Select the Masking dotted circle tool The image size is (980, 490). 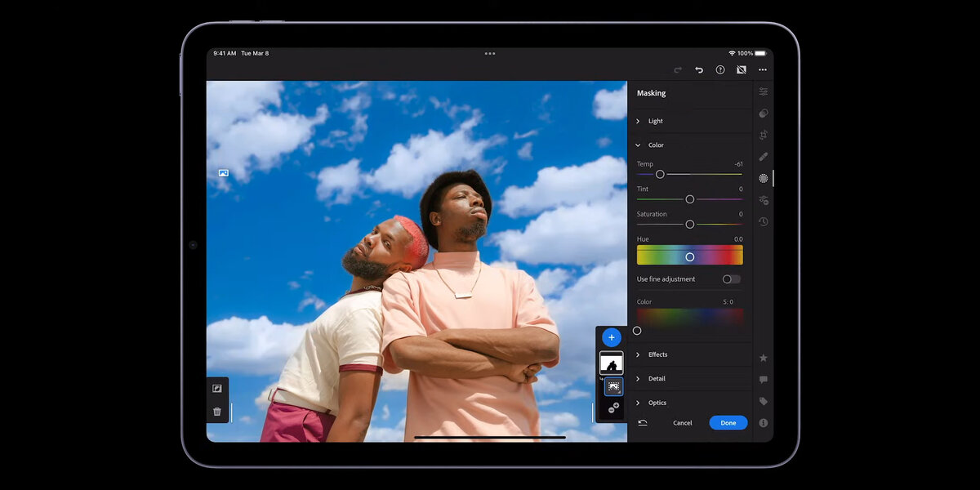(764, 178)
